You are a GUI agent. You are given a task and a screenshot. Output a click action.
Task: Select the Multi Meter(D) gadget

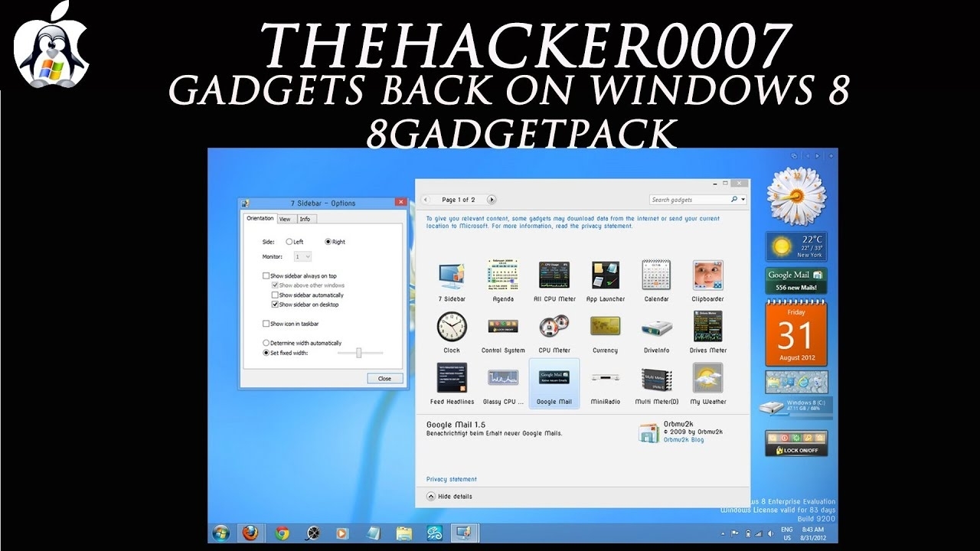[657, 378]
